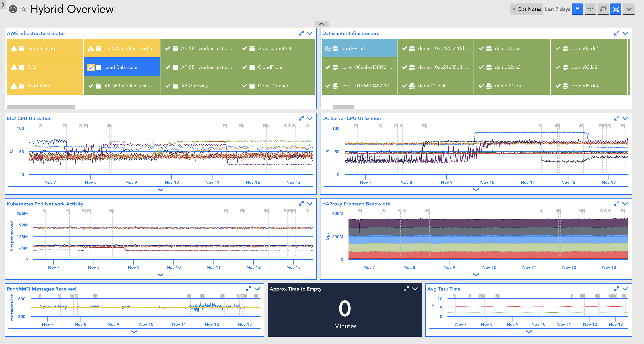Viewport: 644px width, 344px height.
Task: Favorite the Hybrid Overview dashboard star
Action: (24, 9)
